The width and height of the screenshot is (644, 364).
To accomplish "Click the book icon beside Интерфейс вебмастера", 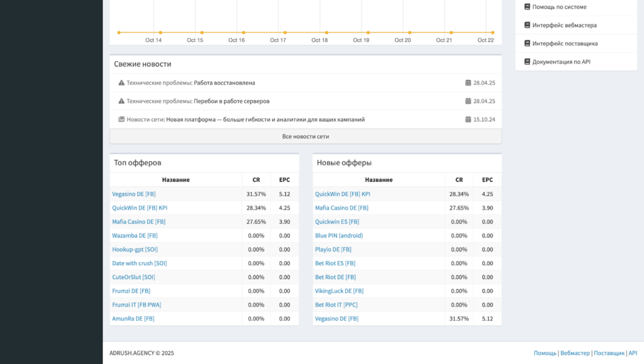I will click(527, 25).
